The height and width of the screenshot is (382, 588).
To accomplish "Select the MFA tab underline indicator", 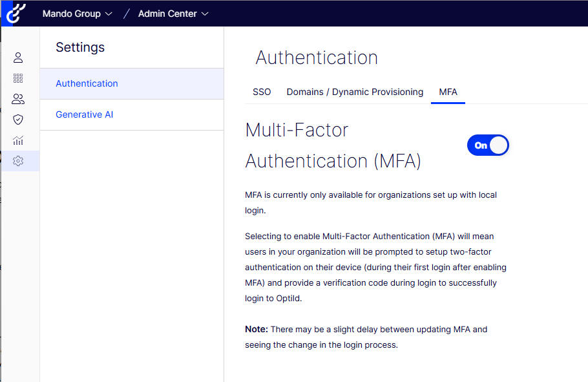I will click(x=448, y=101).
